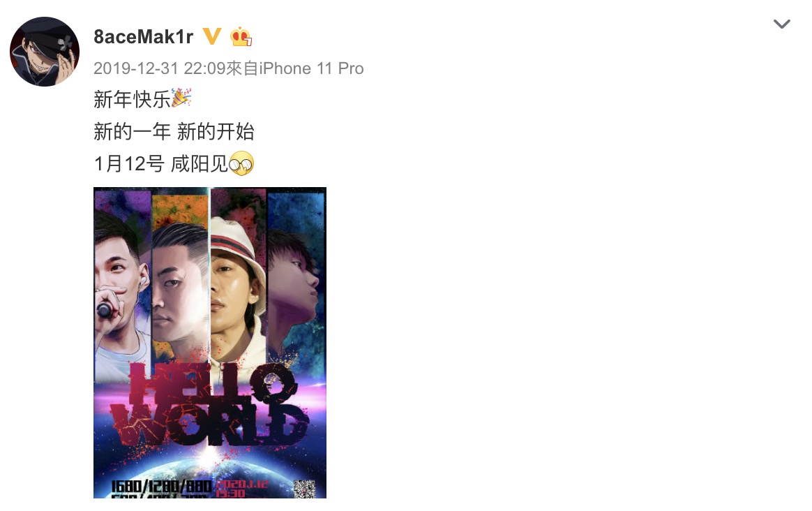Screen dimensions: 812x511
Task: Click the orange V verified badge
Action: coord(211,36)
